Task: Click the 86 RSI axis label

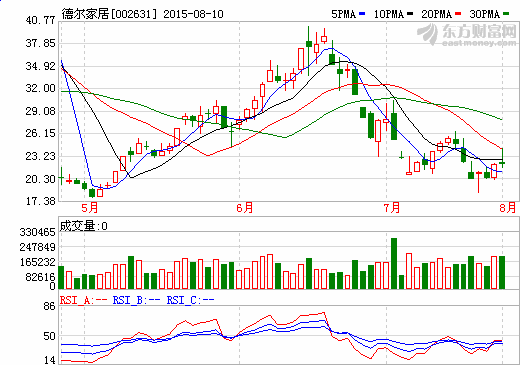Action: coord(49,306)
